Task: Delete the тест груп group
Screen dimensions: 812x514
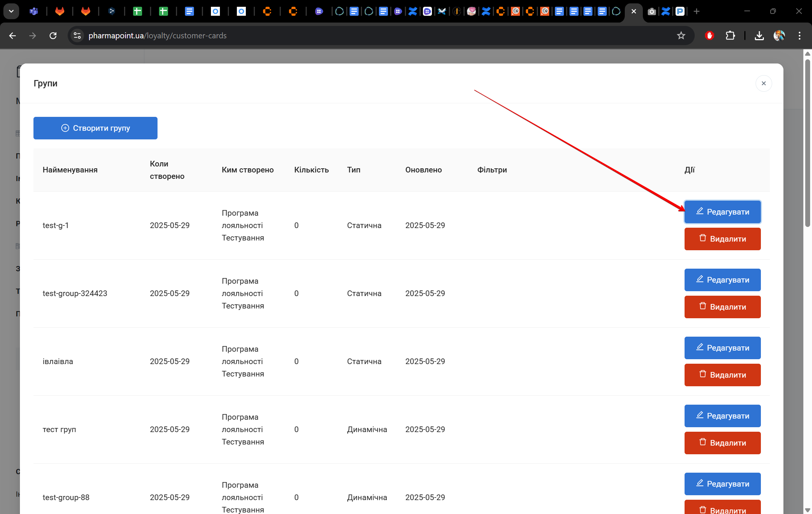Action: click(x=722, y=443)
